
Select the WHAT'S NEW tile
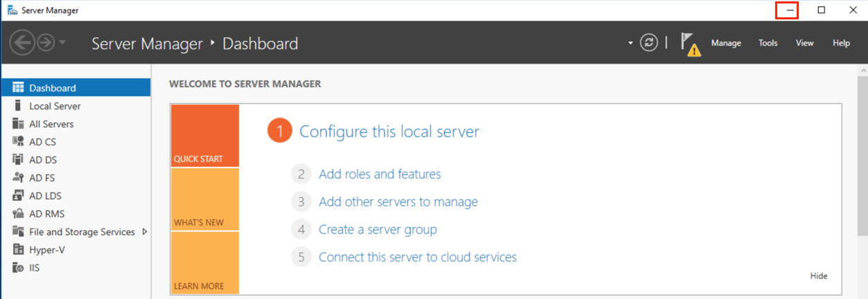point(204,199)
